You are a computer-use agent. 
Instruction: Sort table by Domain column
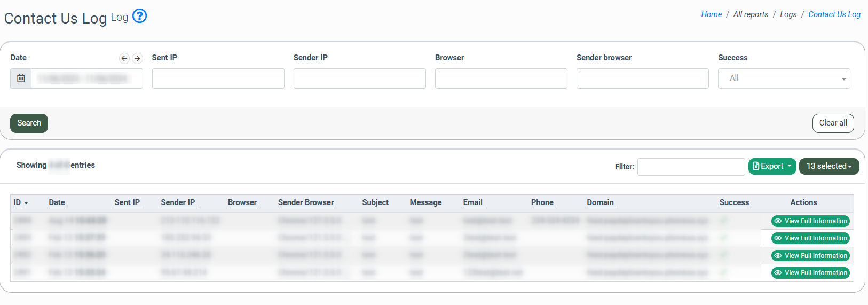pos(601,202)
